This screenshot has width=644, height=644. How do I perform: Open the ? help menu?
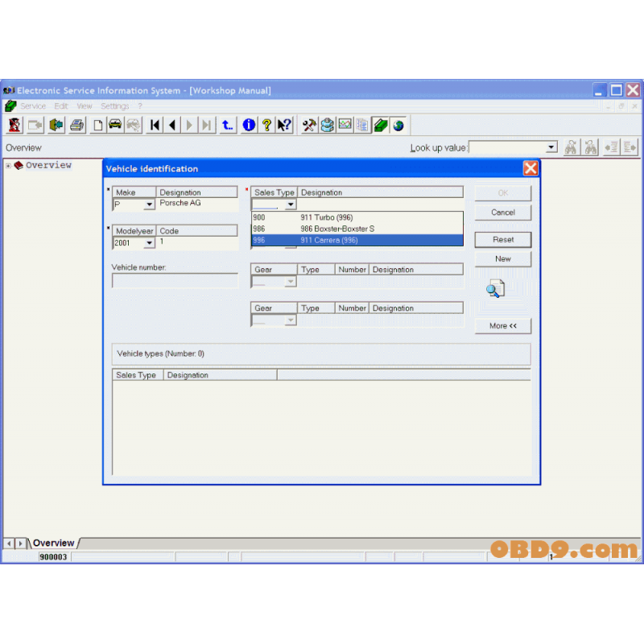click(x=140, y=106)
